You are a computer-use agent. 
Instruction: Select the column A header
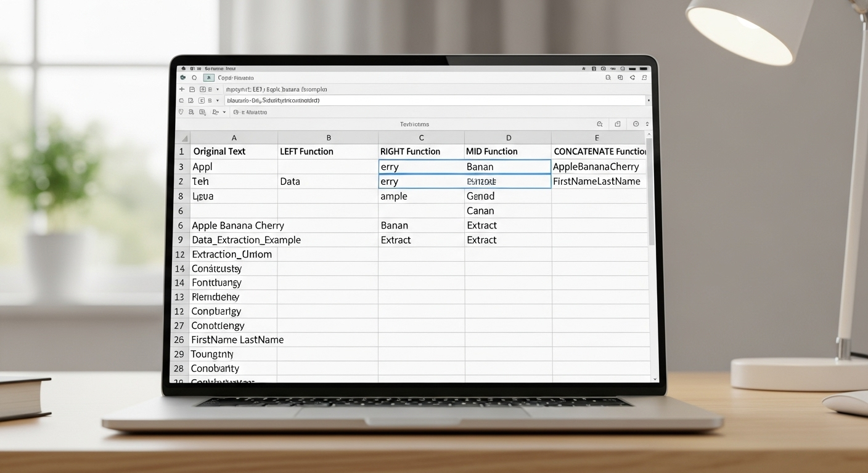[234, 137]
